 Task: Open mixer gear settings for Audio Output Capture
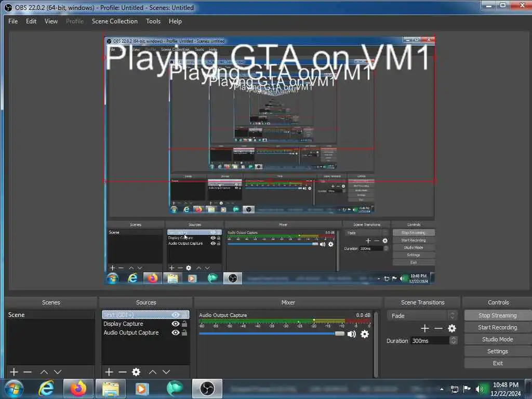point(365,334)
